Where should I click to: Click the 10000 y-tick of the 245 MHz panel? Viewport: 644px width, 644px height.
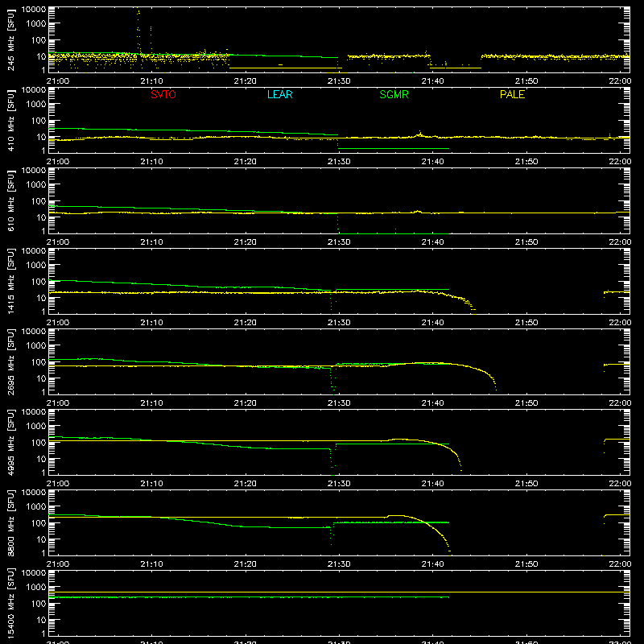click(34, 10)
